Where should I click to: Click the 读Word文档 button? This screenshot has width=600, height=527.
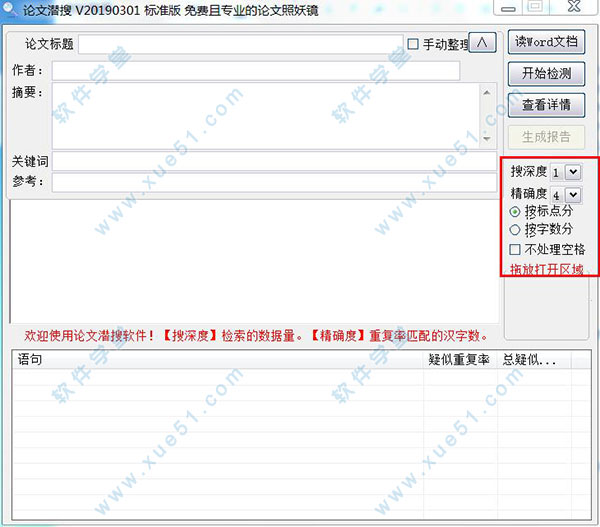click(x=546, y=42)
